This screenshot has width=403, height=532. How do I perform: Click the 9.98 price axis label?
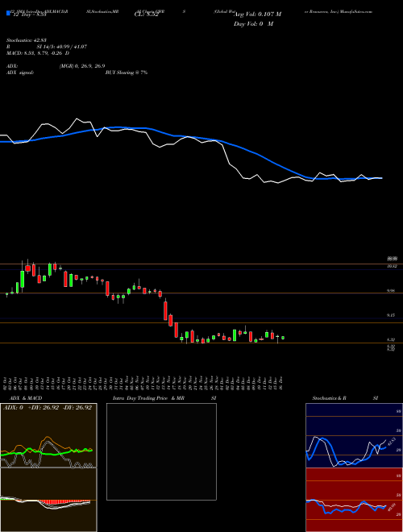392,291
